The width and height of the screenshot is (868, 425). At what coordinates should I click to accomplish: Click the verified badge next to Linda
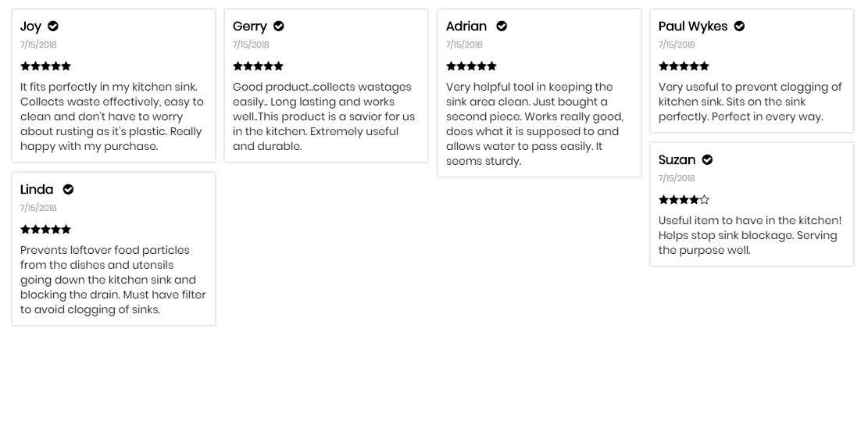tap(68, 189)
